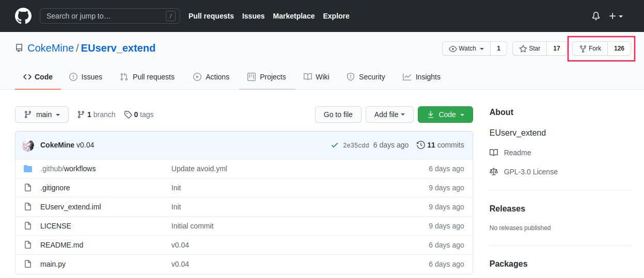Open the v0.04 commit for main.py

coord(180,264)
